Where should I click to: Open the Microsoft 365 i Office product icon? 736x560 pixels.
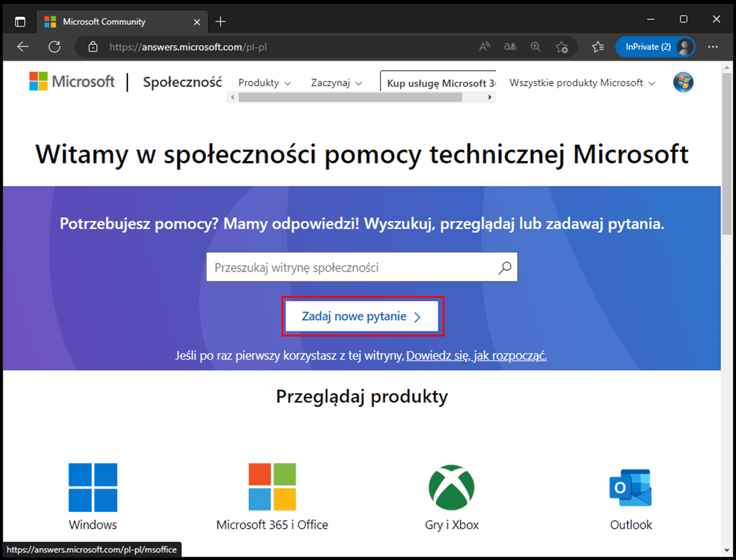point(272,487)
